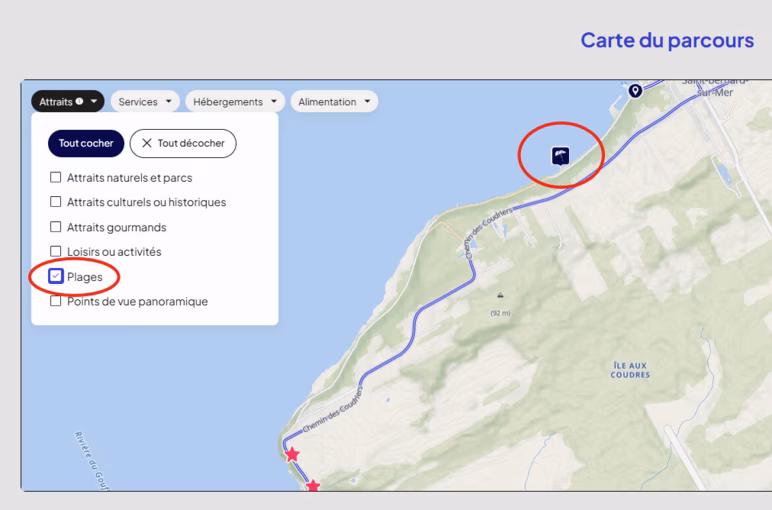Expand the Hébergements dropdown
772x510 pixels.
tap(235, 101)
